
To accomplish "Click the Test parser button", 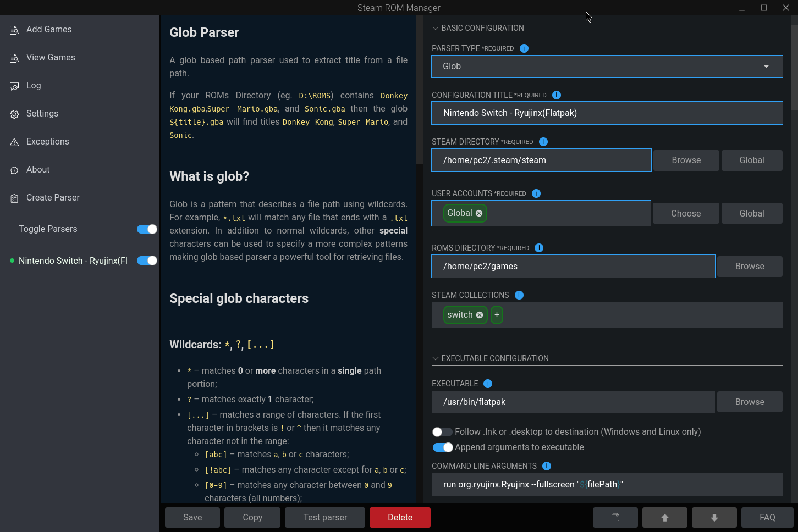I will pyautogui.click(x=324, y=517).
